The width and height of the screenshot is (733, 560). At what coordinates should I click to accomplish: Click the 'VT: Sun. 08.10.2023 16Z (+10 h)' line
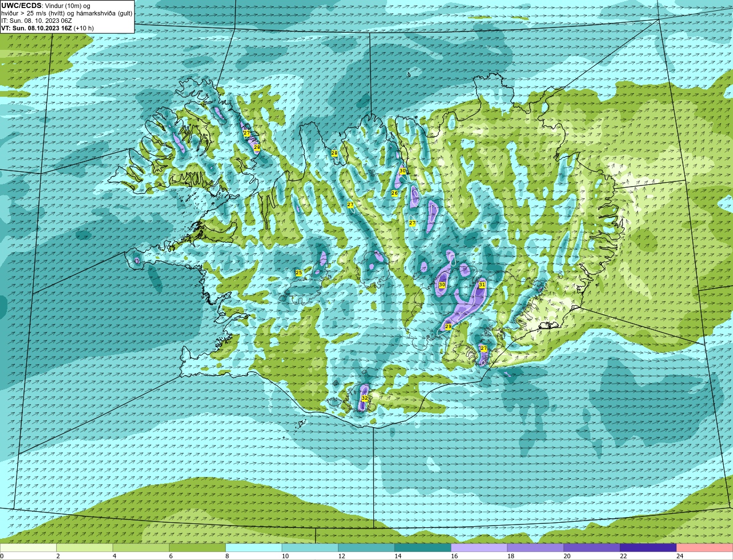pos(48,28)
